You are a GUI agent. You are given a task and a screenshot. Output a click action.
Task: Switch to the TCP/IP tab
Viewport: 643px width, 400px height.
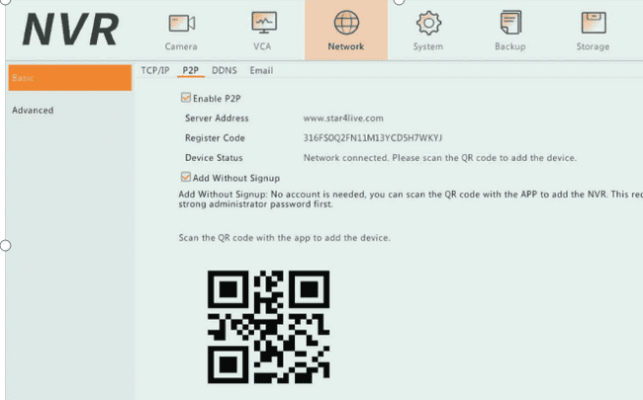[x=155, y=70]
